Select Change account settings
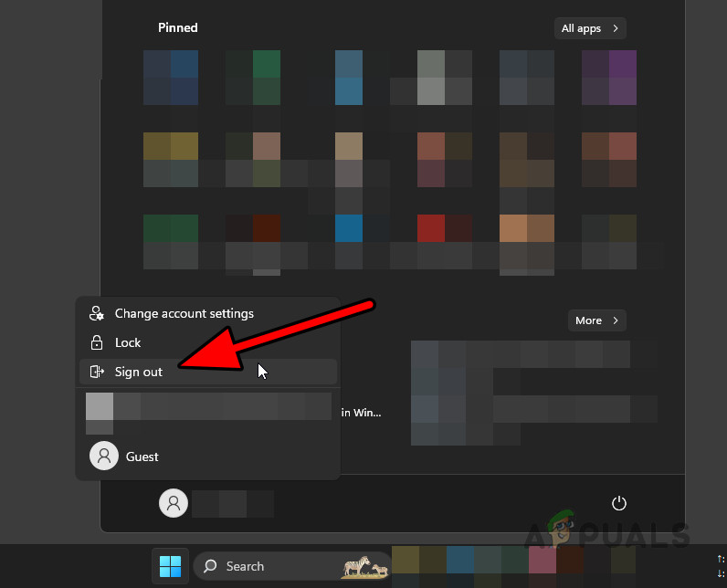The image size is (727, 588). pos(208,314)
